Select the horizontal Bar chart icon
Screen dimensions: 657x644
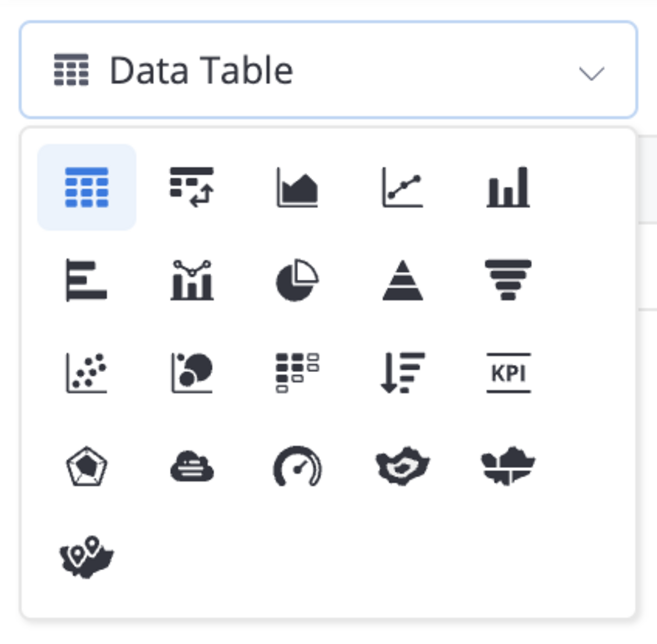86,280
